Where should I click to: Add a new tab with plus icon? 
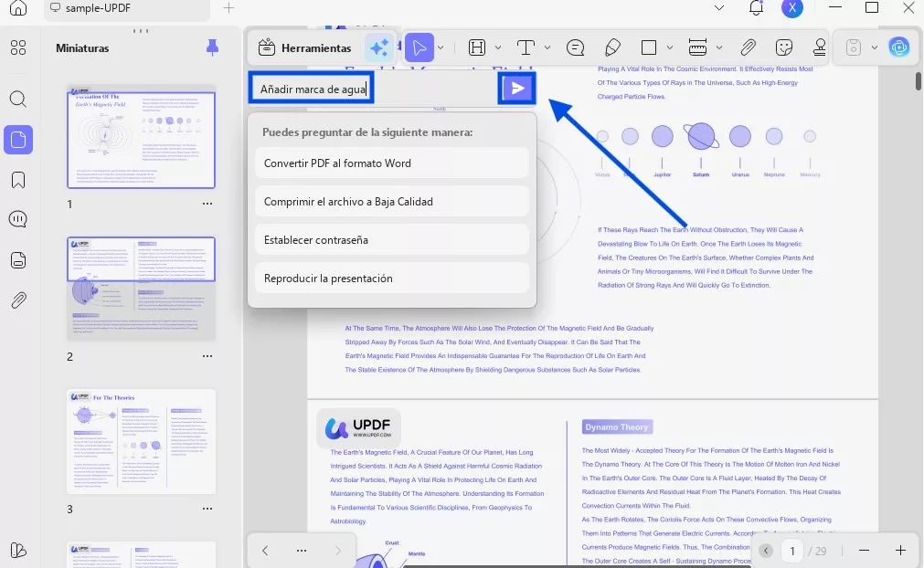[228, 7]
